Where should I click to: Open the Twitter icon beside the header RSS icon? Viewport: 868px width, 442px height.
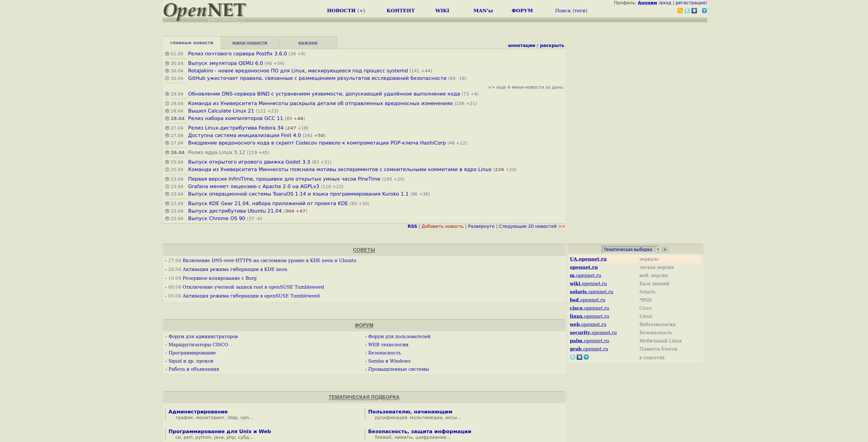[687, 11]
